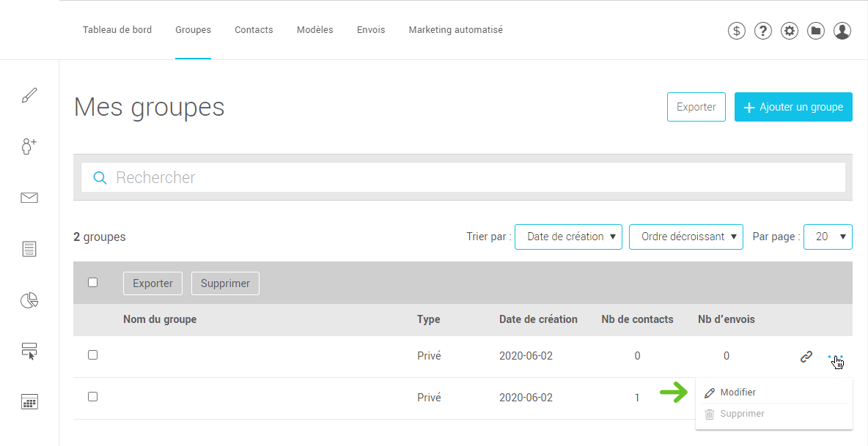This screenshot has height=446, width=868.
Task: Click the link icon in first group row
Action: (x=806, y=357)
